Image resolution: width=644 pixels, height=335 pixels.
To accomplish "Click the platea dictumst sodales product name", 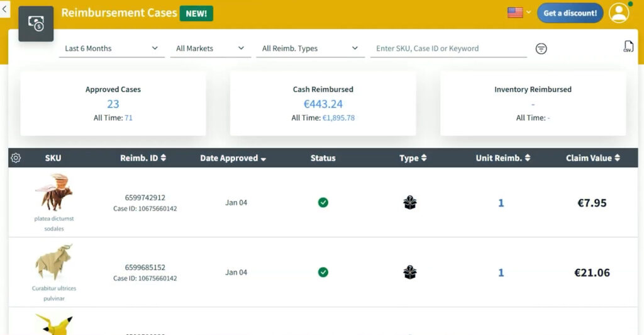I will coord(54,224).
